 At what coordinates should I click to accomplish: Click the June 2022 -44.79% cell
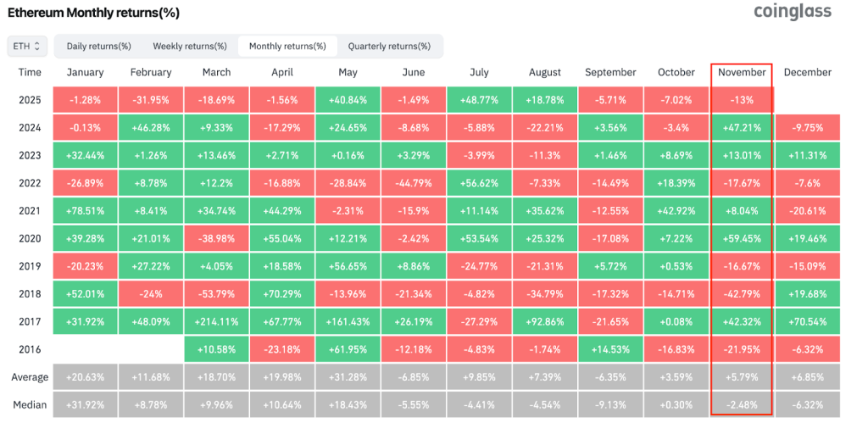[x=414, y=183]
